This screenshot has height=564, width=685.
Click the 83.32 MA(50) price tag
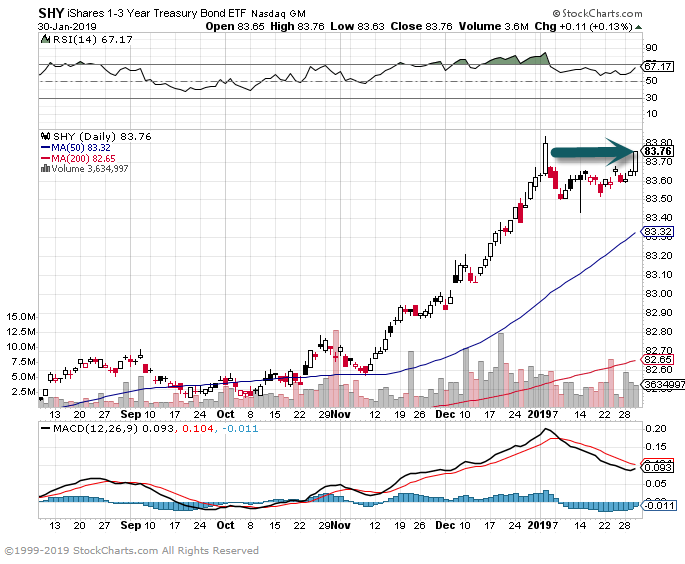(657, 231)
